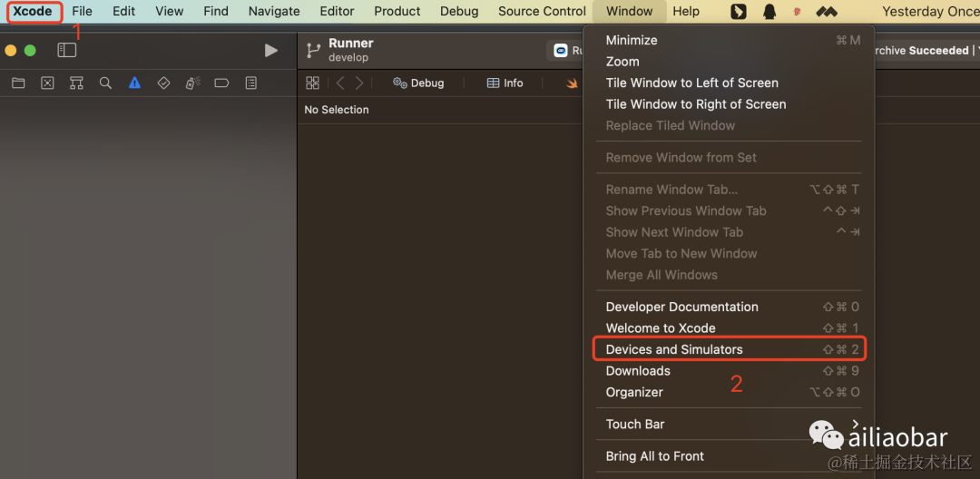The image size is (980, 479).
Task: Choose Bring All to Front
Action: [728, 456]
